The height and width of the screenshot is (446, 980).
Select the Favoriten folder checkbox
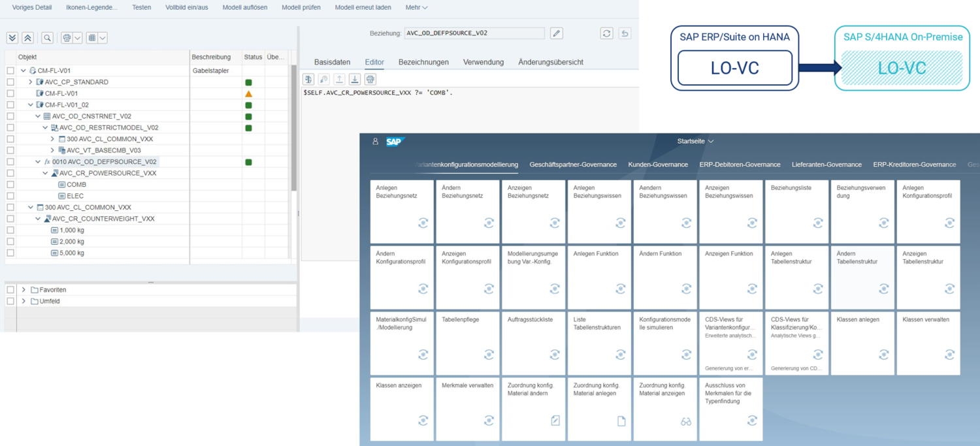10,290
